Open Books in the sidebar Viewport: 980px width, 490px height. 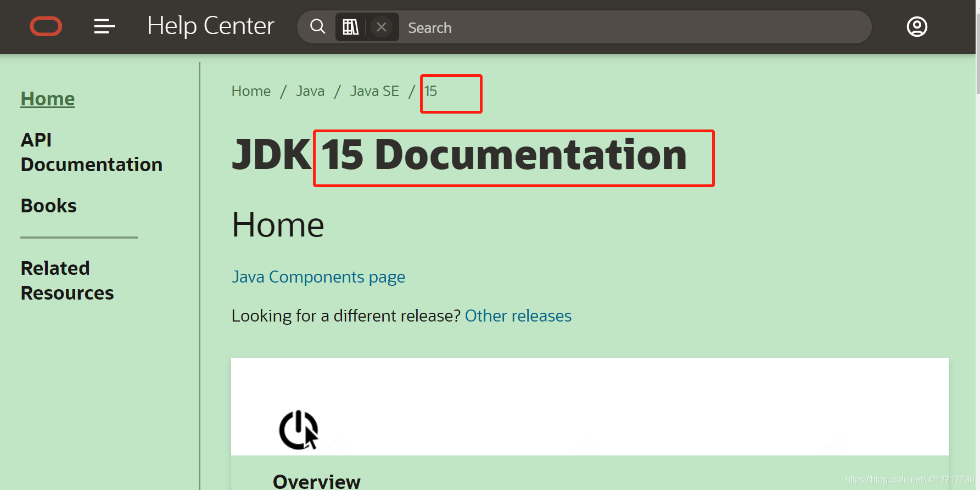click(x=48, y=206)
